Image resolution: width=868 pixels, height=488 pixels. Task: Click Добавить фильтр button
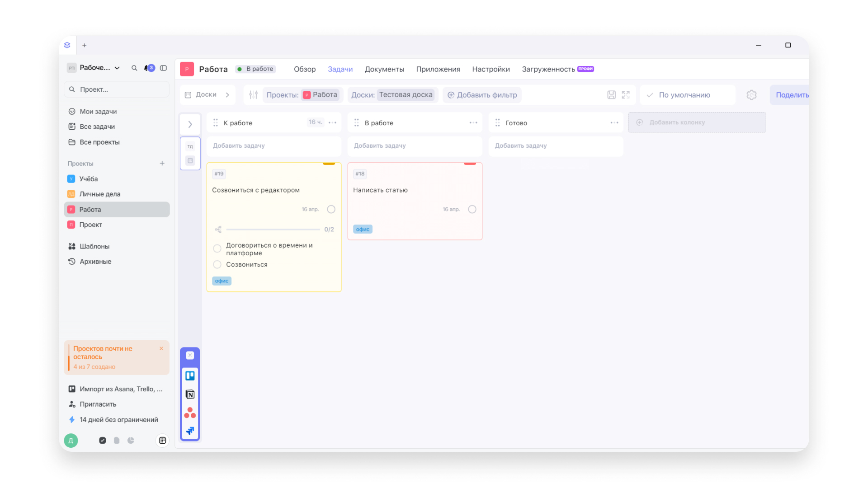pos(482,95)
